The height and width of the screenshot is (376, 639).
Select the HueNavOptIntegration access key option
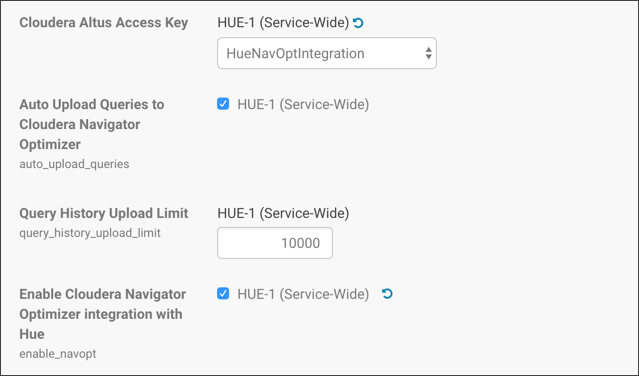tap(295, 53)
